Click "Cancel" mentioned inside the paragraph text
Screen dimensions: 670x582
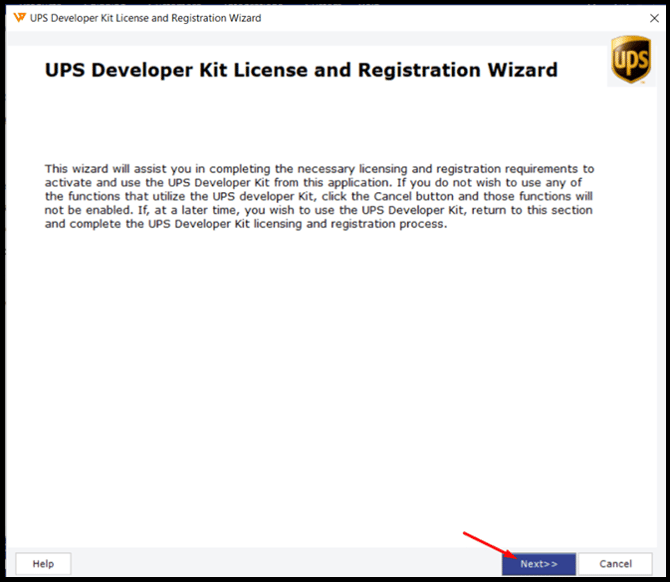393,196
